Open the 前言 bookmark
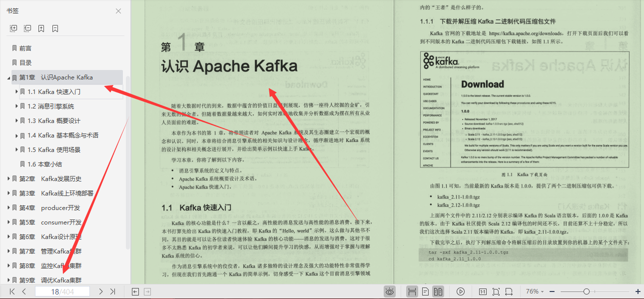The image size is (644, 299). point(25,48)
